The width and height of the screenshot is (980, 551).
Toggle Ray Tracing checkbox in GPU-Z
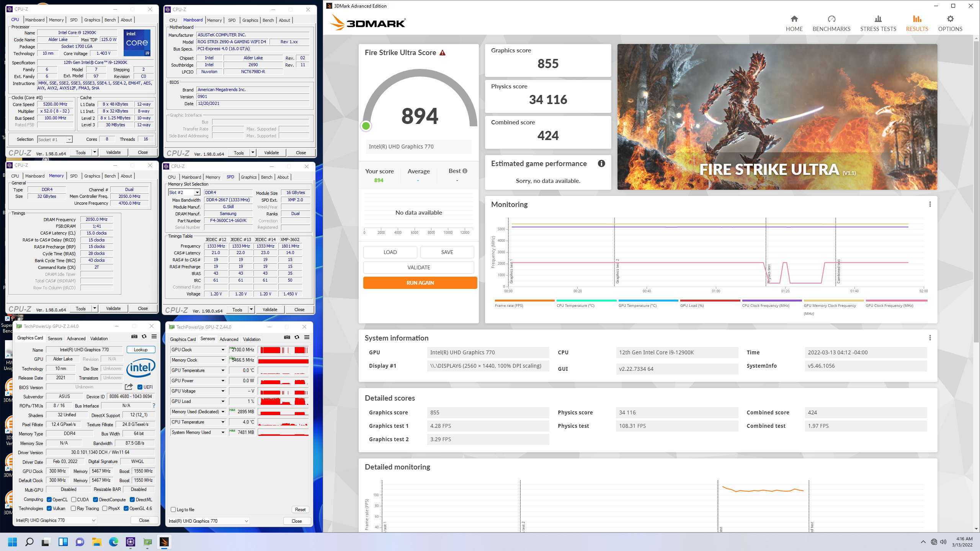point(73,509)
